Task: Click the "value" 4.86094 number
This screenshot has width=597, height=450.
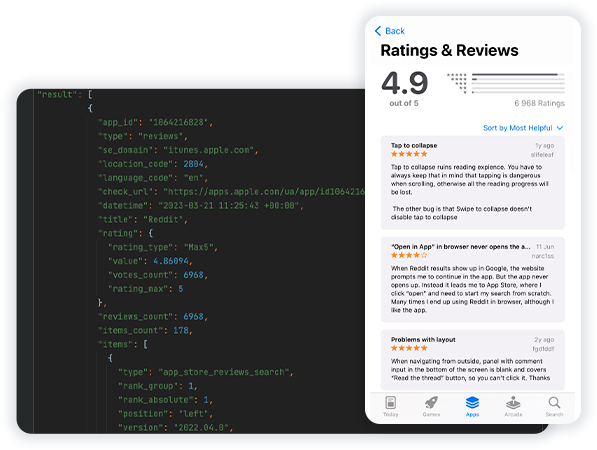Action: click(x=171, y=261)
